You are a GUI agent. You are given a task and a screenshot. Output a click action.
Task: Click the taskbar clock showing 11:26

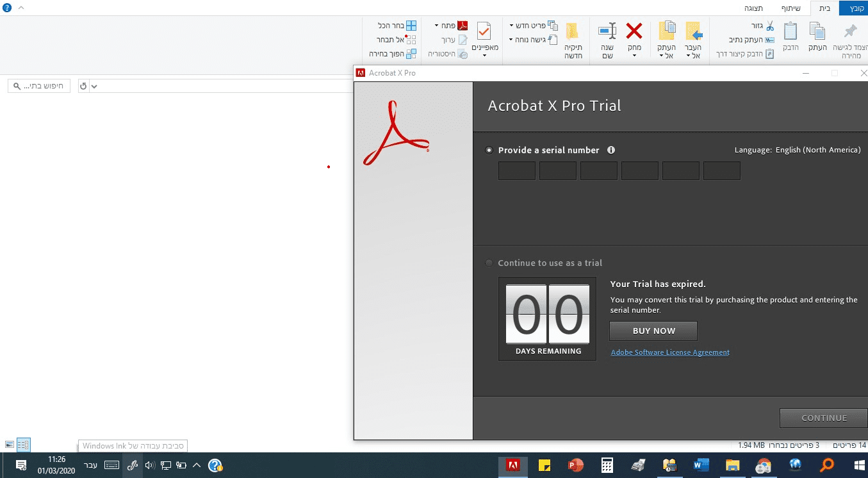coord(56,465)
